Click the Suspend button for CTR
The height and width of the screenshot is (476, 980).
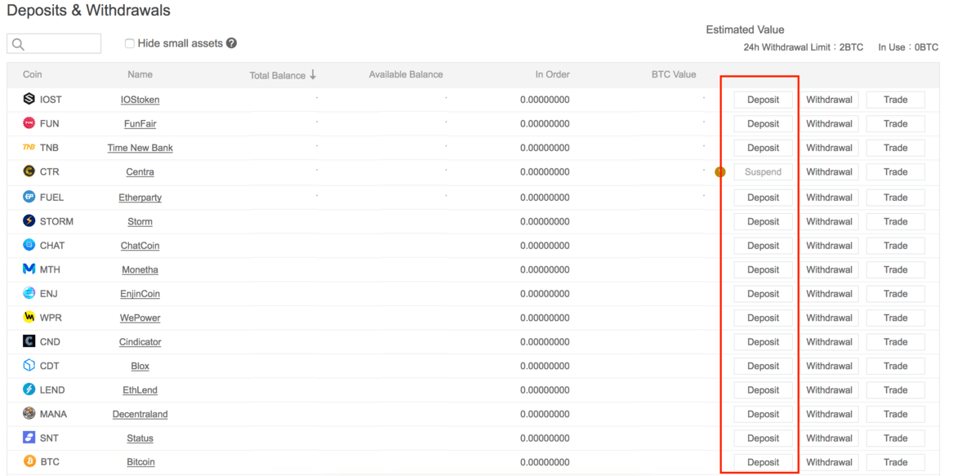pyautogui.click(x=764, y=172)
